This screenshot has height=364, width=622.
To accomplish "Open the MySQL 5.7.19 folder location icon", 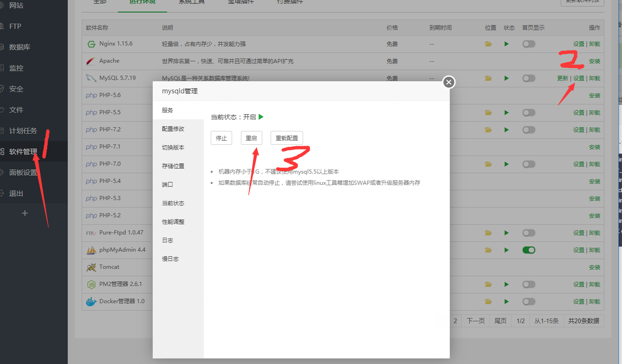I will point(488,78).
